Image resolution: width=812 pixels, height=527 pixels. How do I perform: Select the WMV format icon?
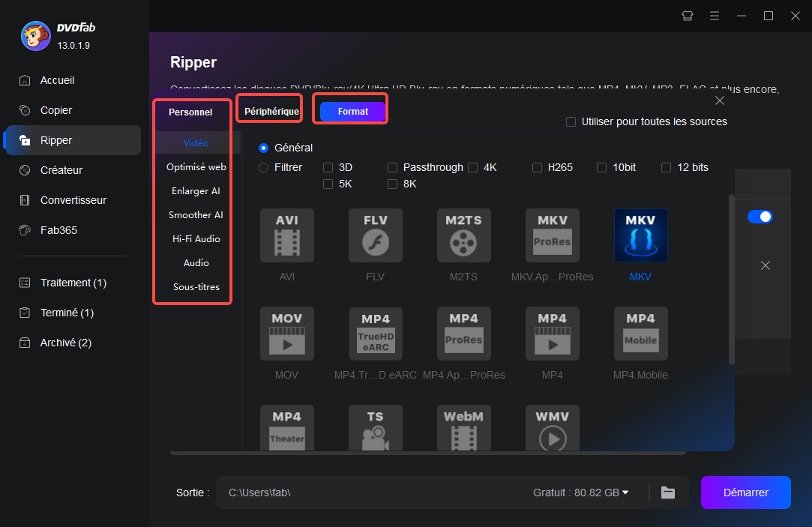coord(552,427)
